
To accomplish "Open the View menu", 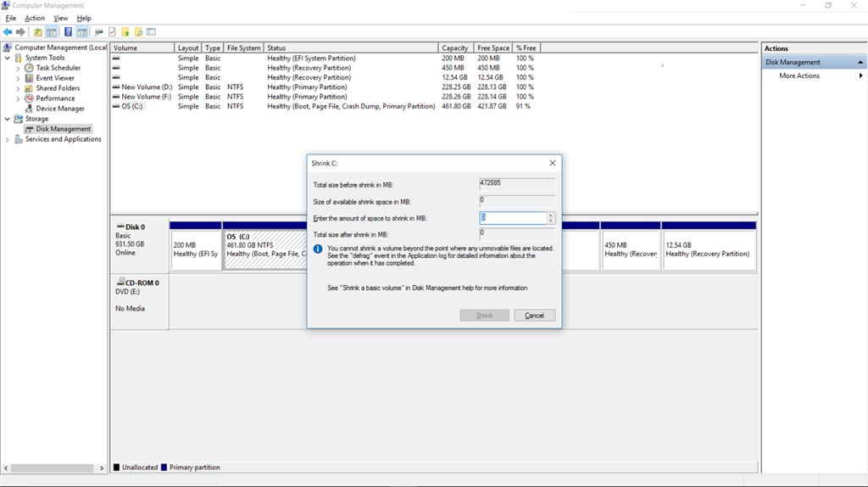I will pyautogui.click(x=60, y=19).
